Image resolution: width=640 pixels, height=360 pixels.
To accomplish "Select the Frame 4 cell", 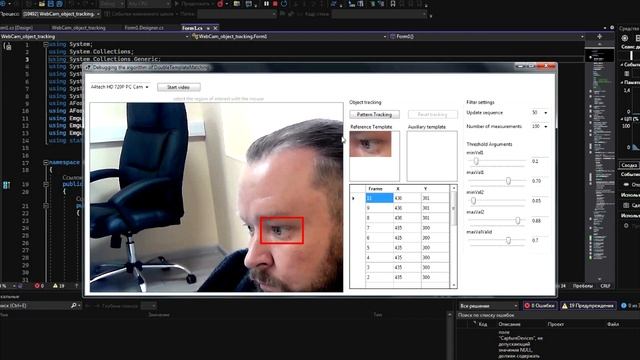I will [x=379, y=258].
